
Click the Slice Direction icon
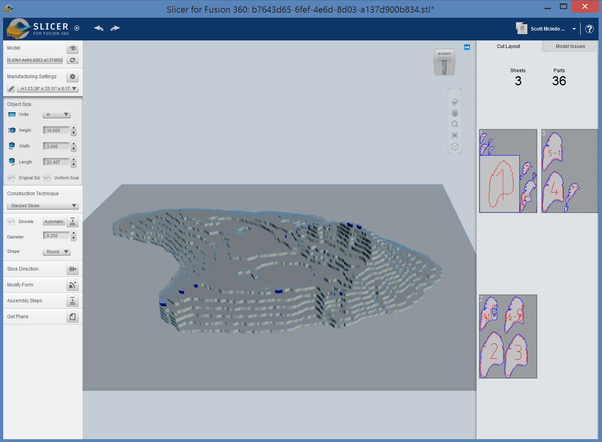[72, 269]
